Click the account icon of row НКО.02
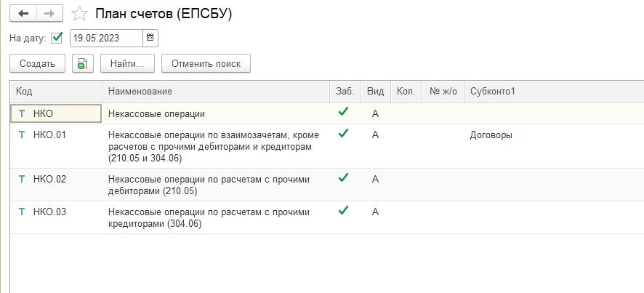This screenshot has height=293, width=644. point(22,179)
